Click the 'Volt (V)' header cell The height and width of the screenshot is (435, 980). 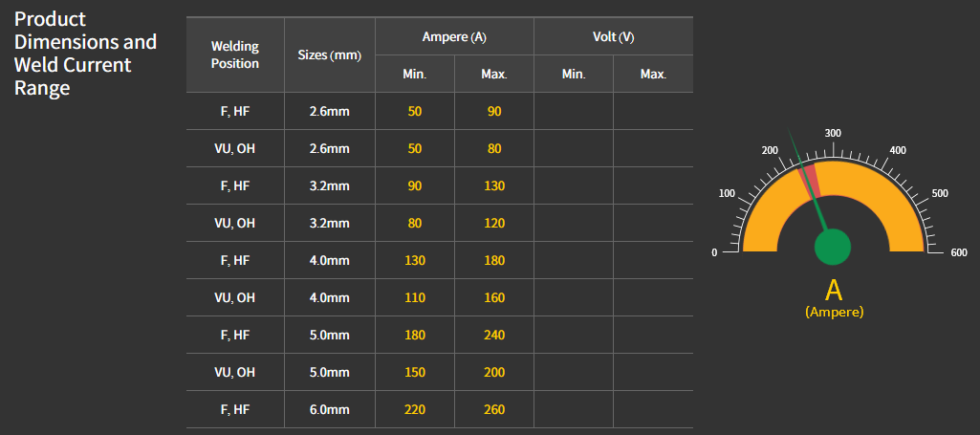613,36
